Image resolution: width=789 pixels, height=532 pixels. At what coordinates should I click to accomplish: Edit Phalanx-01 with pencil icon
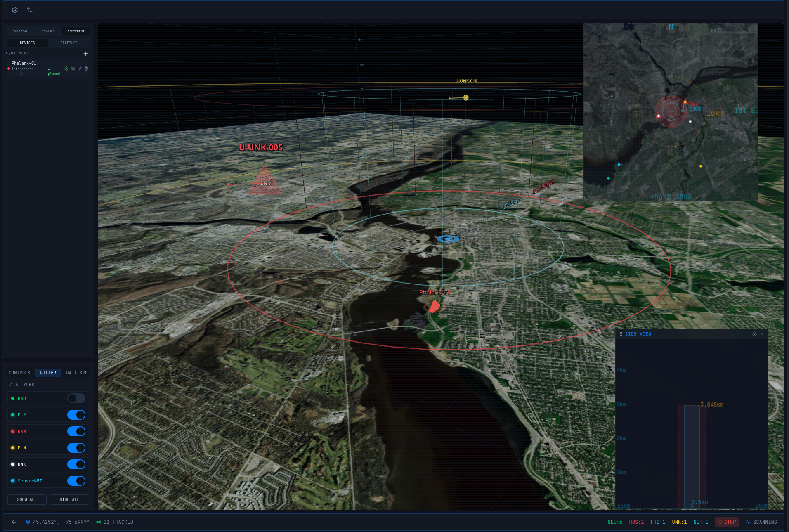click(x=80, y=69)
